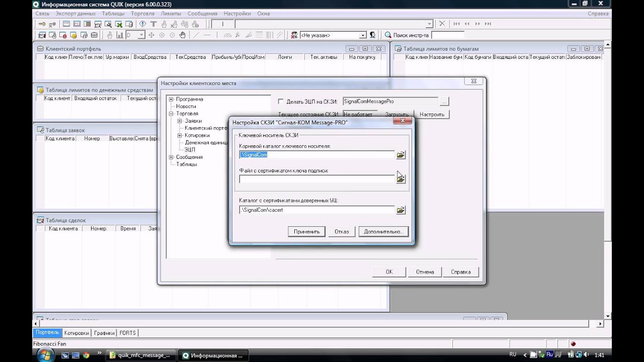Click the Загрузить button
Screen dimensions: 644x362
click(x=396, y=115)
